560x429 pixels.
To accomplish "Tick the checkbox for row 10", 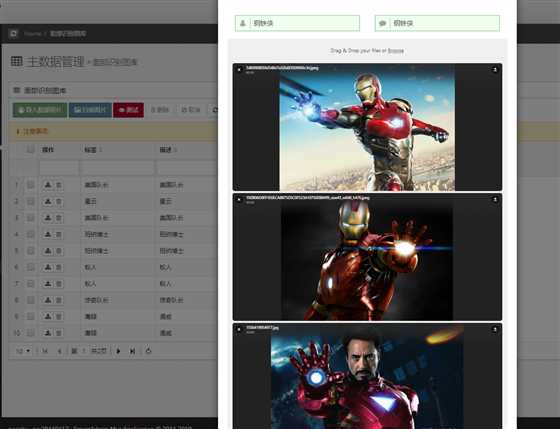I will [31, 333].
